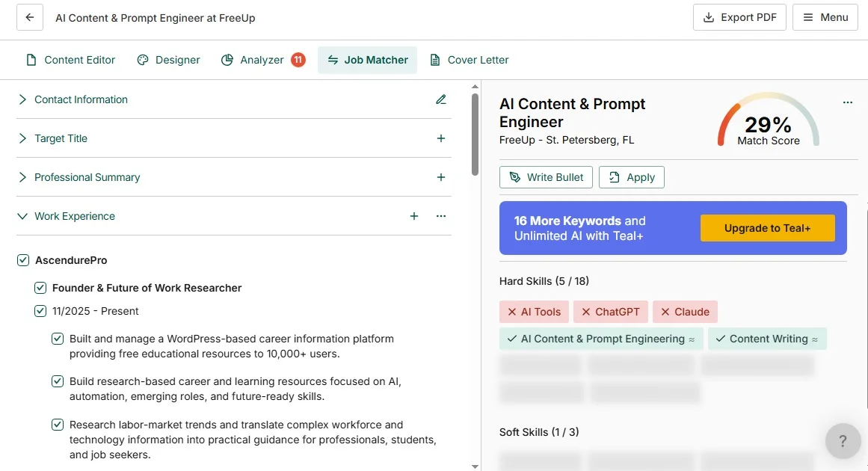Click the 29% Match Score gauge
Image resolution: width=868 pixels, height=471 pixels.
pyautogui.click(x=769, y=120)
